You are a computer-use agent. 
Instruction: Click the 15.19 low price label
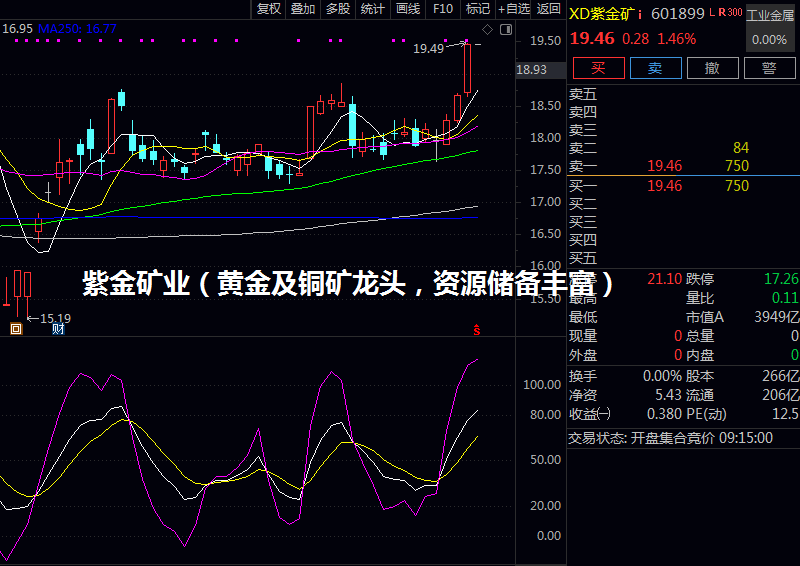click(55, 318)
